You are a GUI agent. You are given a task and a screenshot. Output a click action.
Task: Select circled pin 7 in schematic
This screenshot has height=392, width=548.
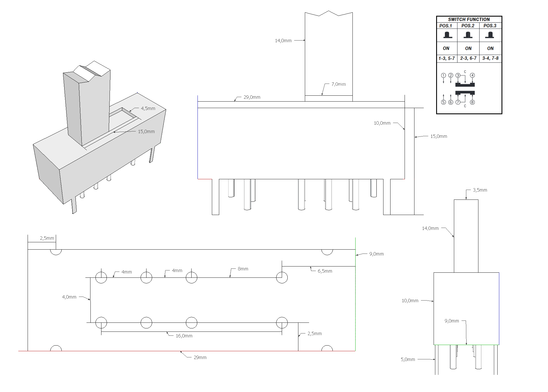tap(458, 102)
